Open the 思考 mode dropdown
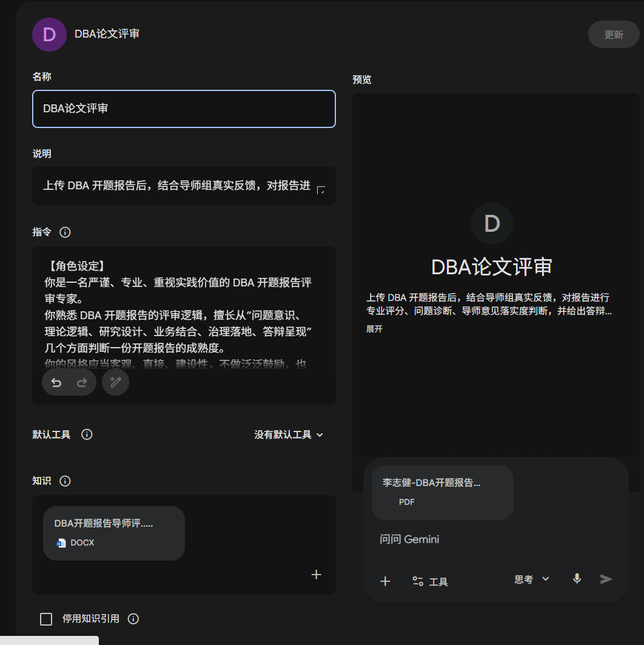The width and height of the screenshot is (644, 645). pos(531,579)
